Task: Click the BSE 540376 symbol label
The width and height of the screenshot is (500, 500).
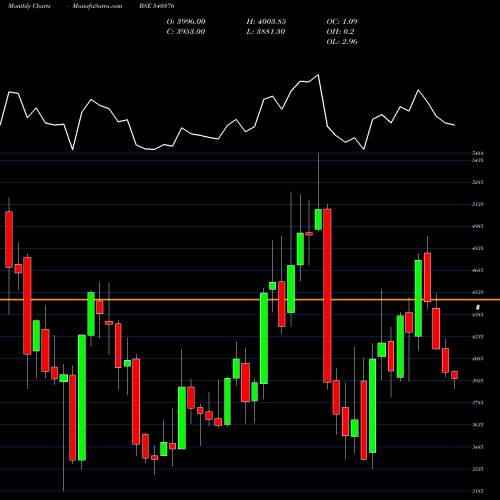Action: coord(157,6)
